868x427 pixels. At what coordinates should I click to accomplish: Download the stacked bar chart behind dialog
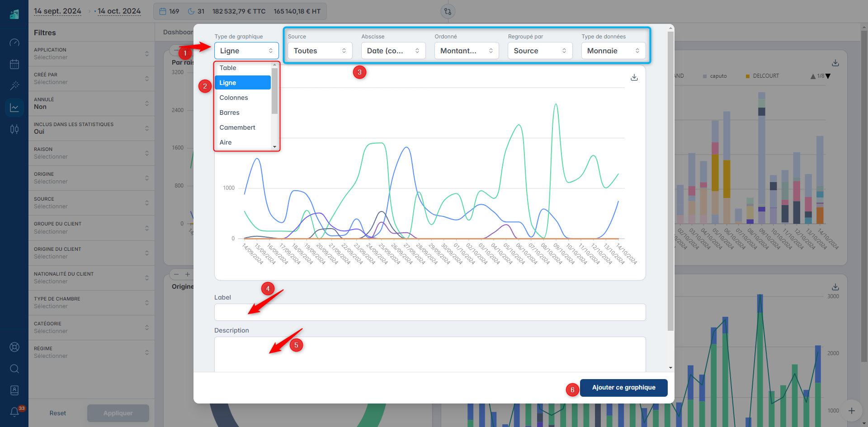pyautogui.click(x=835, y=63)
